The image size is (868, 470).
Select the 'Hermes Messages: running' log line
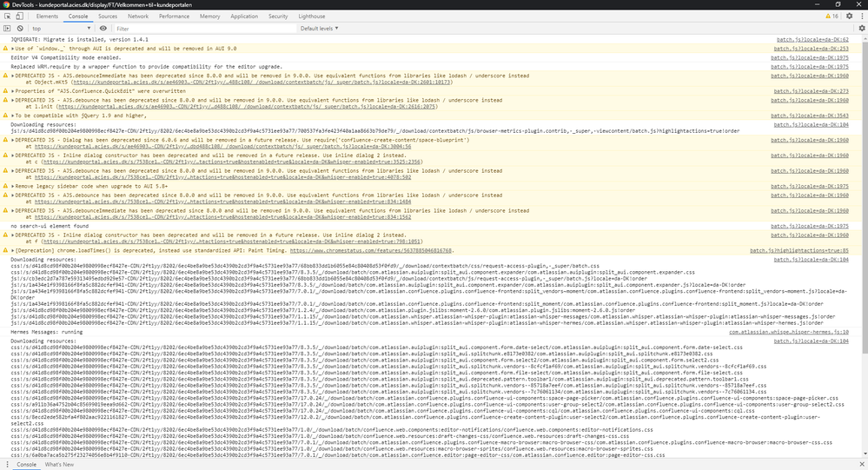pos(47,332)
